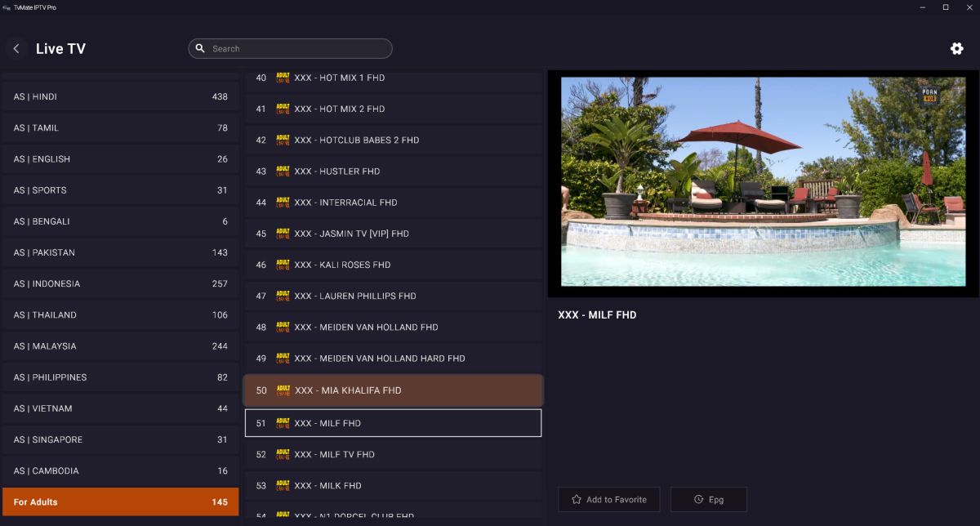The width and height of the screenshot is (980, 526).
Task: Open the Epg button
Action: tap(708, 499)
